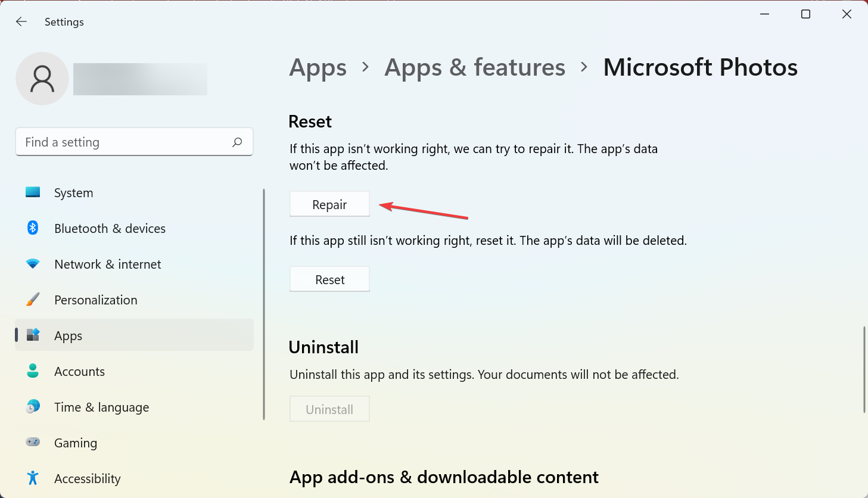The image size is (868, 498).
Task: Click the Personalization paintbrush icon
Action: (33, 300)
